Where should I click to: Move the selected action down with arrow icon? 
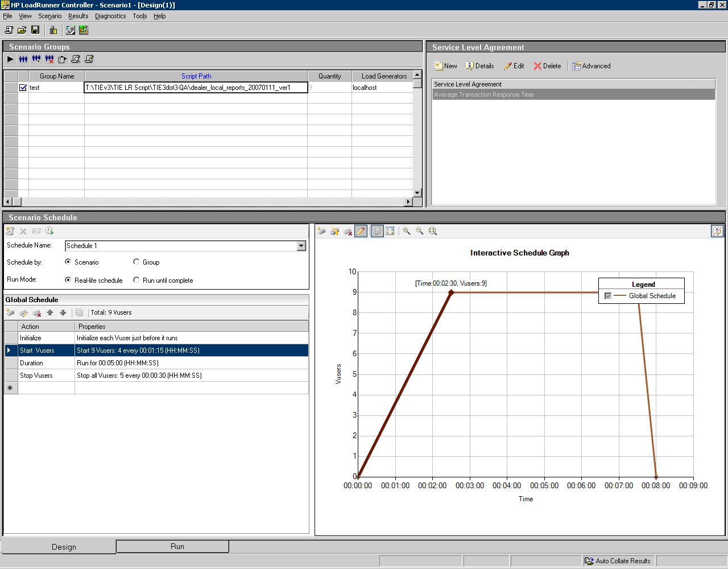click(x=63, y=312)
